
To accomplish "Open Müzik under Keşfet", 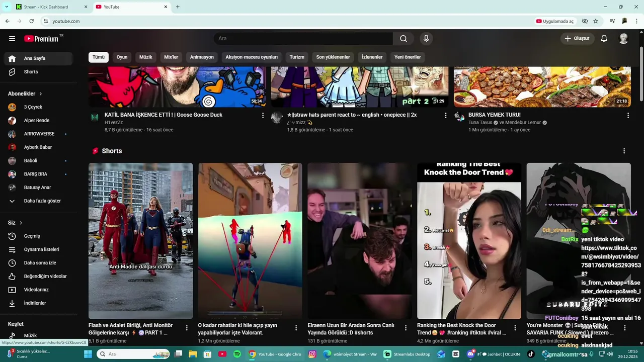I will pos(38,335).
